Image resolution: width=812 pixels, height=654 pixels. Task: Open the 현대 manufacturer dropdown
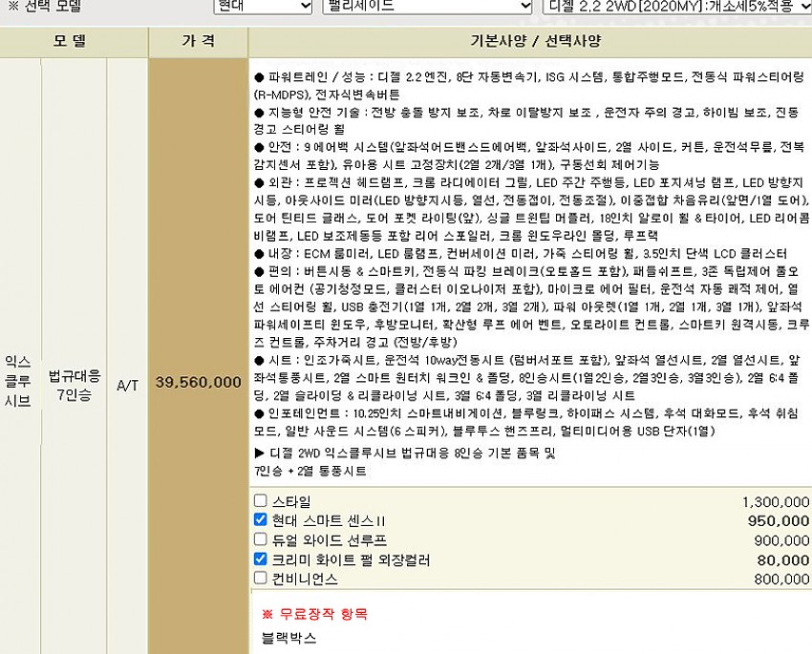pyautogui.click(x=263, y=6)
